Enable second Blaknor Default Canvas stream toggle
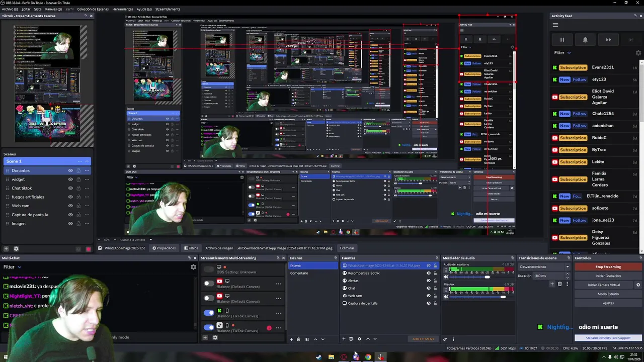 point(208,298)
